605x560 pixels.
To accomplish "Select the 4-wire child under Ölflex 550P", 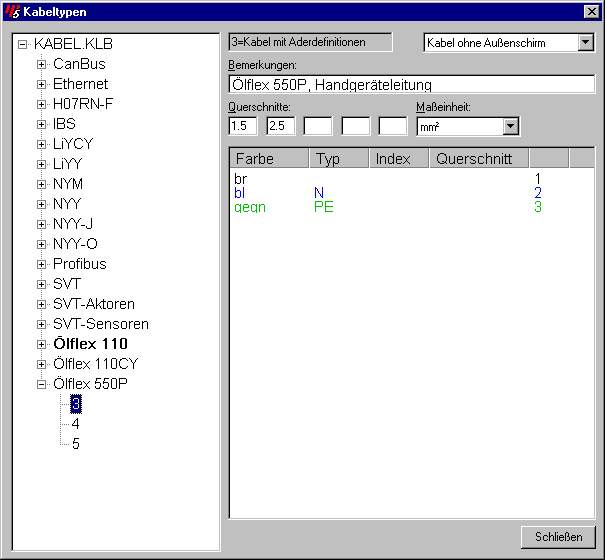I will [76, 424].
